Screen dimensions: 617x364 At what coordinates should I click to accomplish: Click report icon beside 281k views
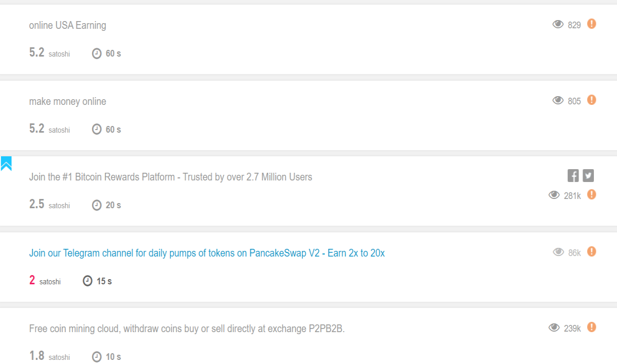coord(592,194)
